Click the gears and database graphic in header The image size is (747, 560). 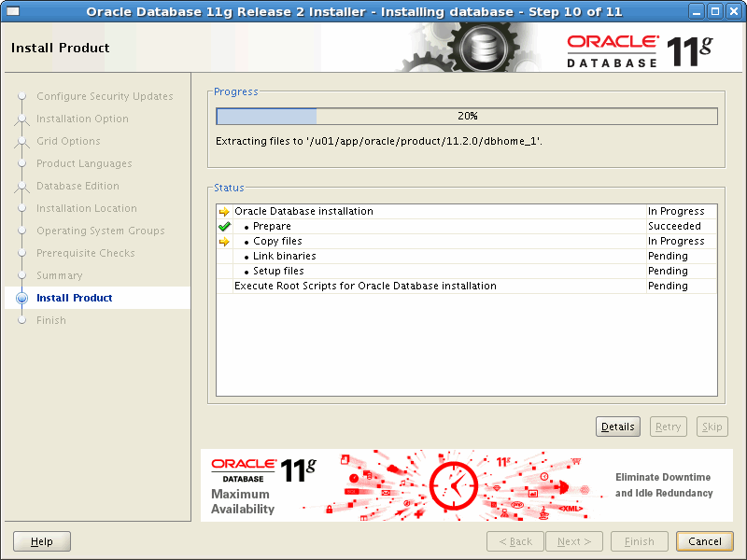pos(470,48)
